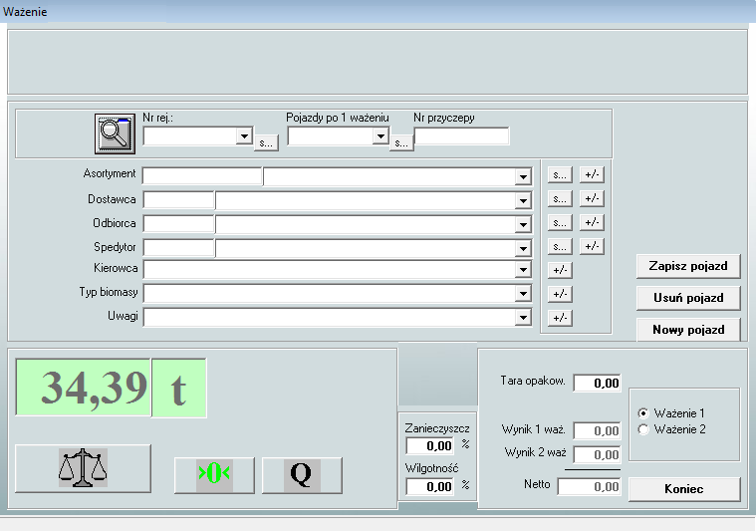Click the Koniec button
This screenshot has height=532, width=756.
(684, 489)
